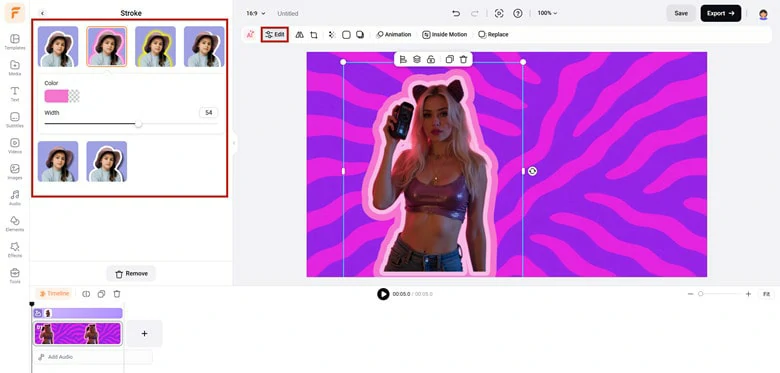The height and width of the screenshot is (373, 780).
Task: Open the AI tools icon in toolbar
Action: [250, 34]
